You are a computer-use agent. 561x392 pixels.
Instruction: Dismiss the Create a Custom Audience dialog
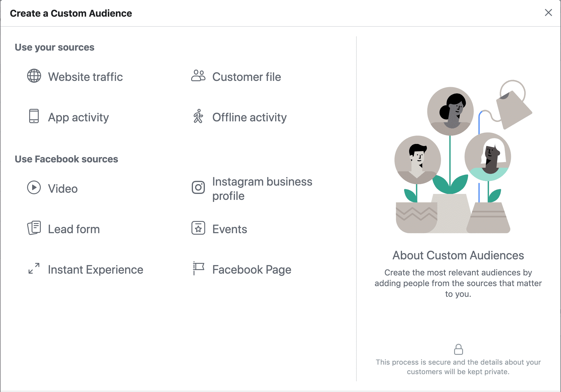pos(548,13)
